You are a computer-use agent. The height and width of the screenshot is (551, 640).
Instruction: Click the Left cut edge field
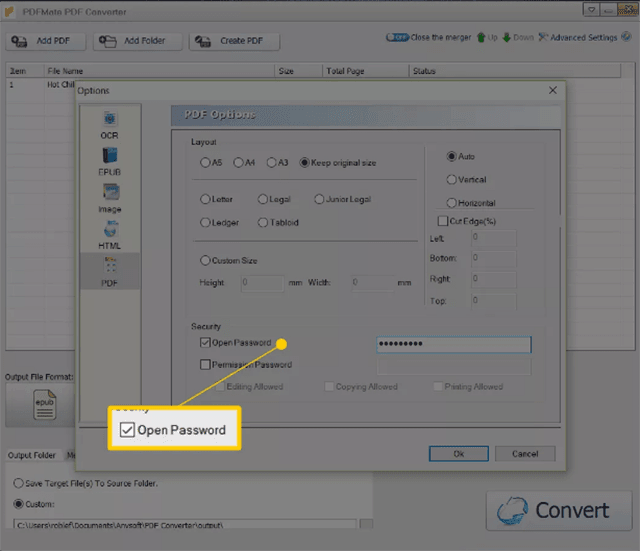(493, 238)
